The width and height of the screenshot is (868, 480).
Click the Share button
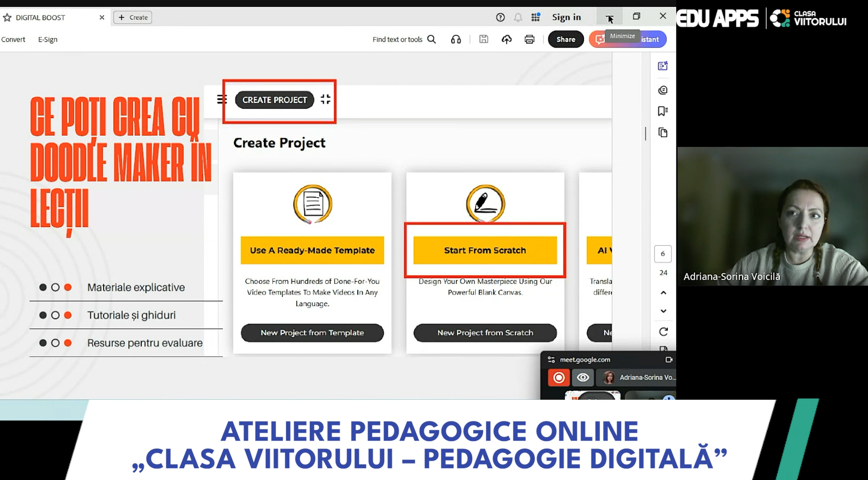(566, 39)
